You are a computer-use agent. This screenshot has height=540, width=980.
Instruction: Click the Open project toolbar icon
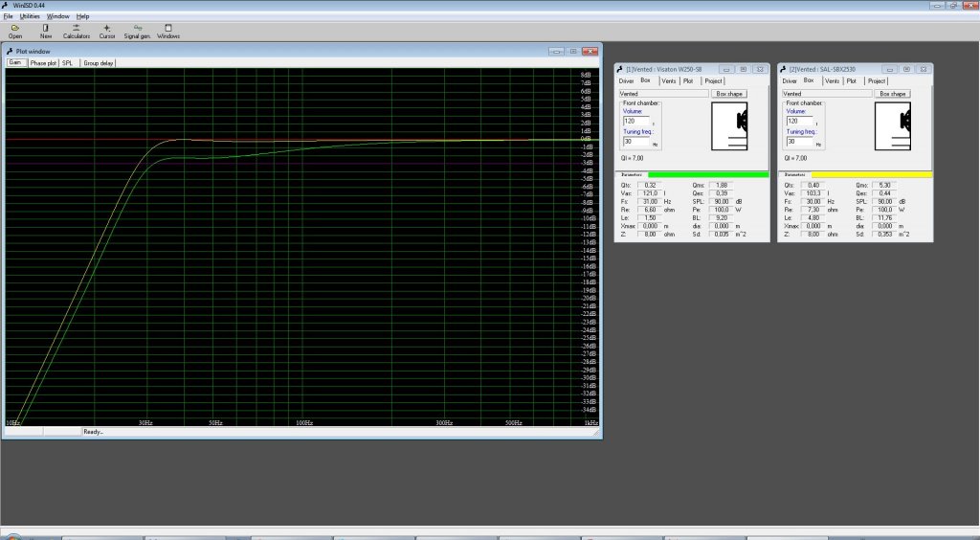[x=15, y=30]
